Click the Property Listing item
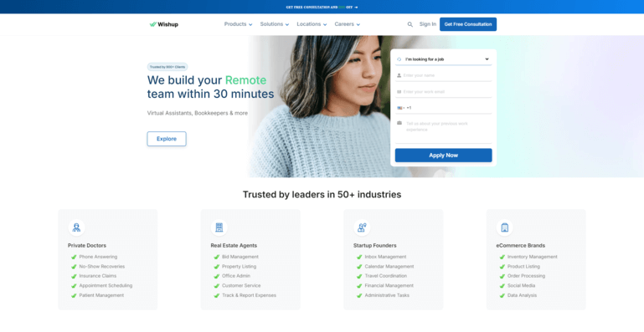Image resolution: width=644 pixels, height=332 pixels. point(239,266)
